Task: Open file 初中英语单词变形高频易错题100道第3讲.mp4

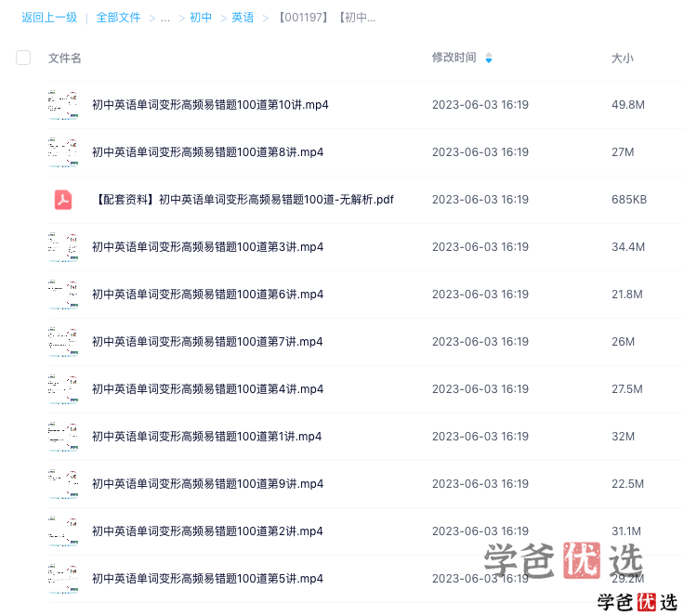Action: click(x=207, y=247)
